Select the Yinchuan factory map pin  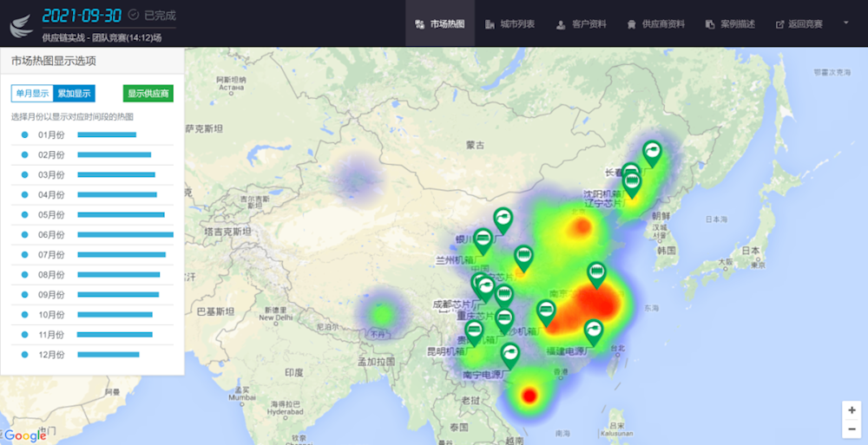(482, 239)
